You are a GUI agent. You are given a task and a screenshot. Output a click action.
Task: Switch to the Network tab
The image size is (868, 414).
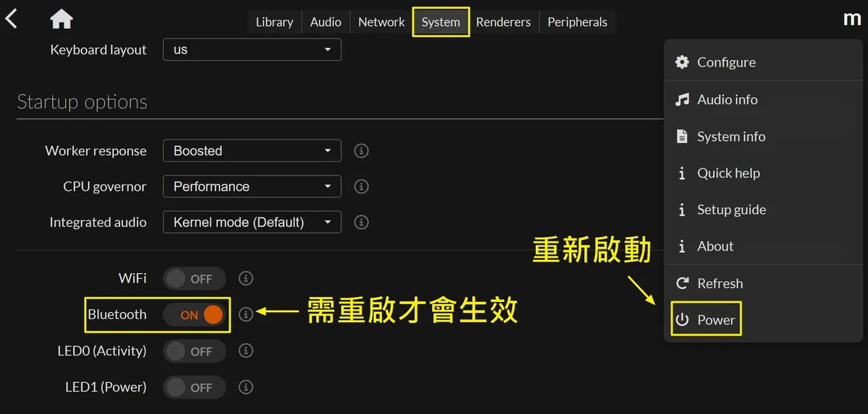[381, 22]
